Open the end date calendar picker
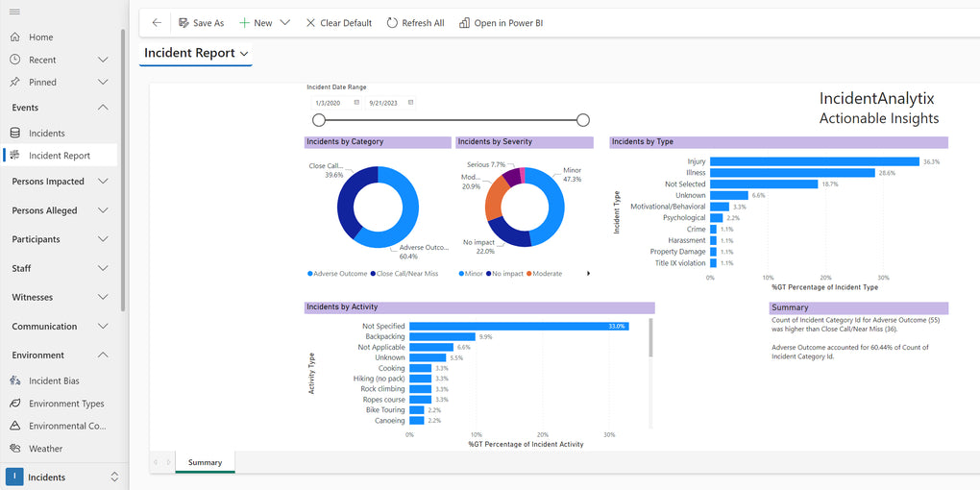980x490 pixels. click(410, 103)
